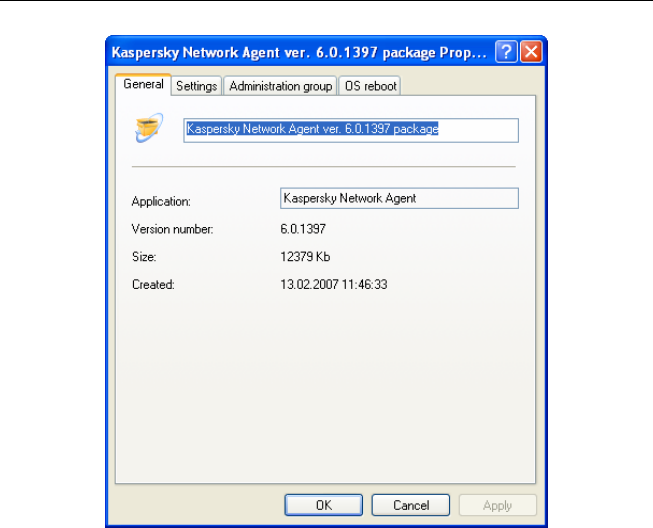Open the Administration group tab
The width and height of the screenshot is (653, 528).
280,86
